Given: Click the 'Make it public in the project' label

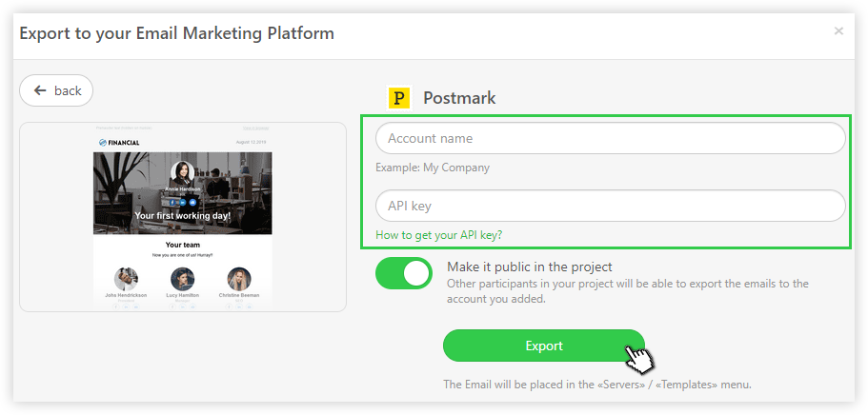Looking at the screenshot, I should [529, 267].
